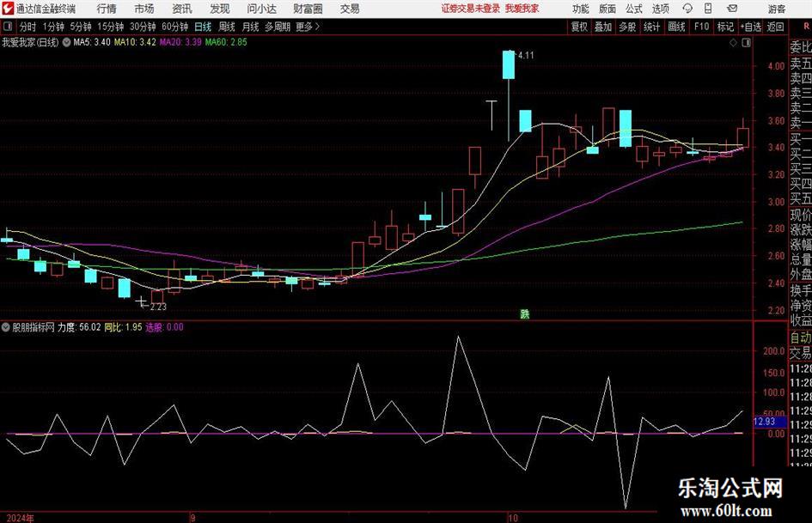Open the 版面 menu

(x=607, y=9)
